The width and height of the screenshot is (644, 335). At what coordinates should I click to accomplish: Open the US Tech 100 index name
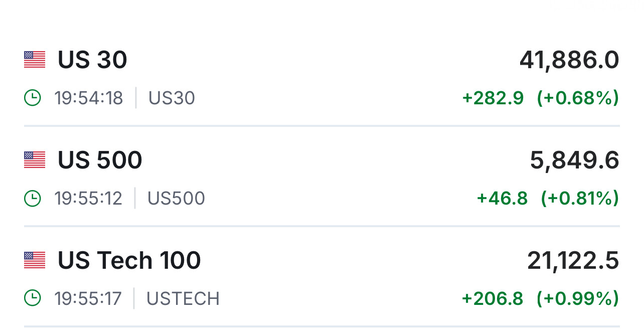[129, 261]
